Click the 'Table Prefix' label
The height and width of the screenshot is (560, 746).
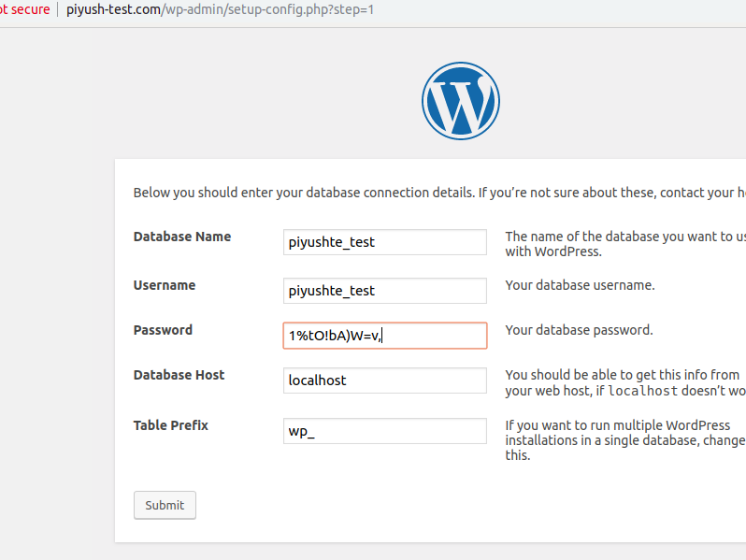pyautogui.click(x=171, y=425)
